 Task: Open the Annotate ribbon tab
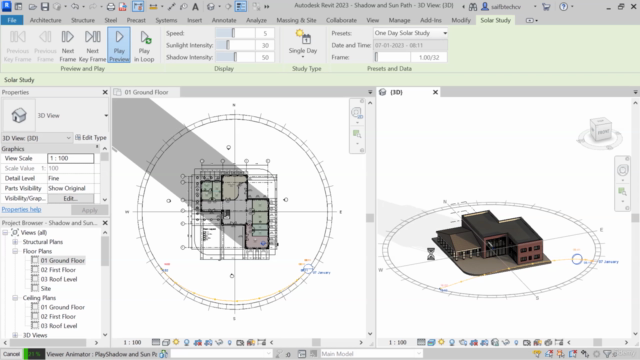[224, 20]
